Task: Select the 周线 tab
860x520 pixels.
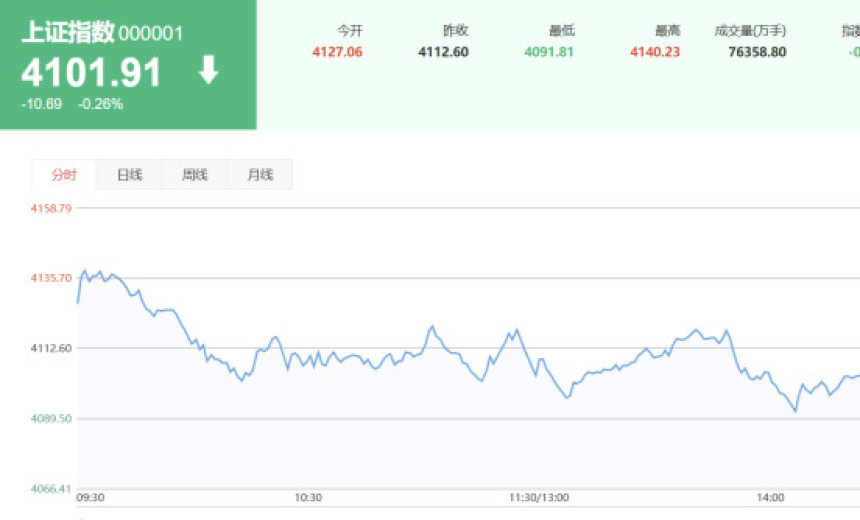Action: coord(194,175)
